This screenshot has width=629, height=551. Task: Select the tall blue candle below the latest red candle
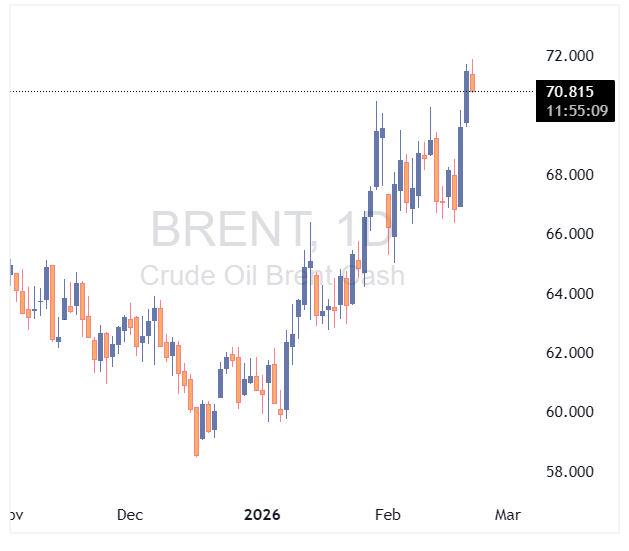click(467, 96)
